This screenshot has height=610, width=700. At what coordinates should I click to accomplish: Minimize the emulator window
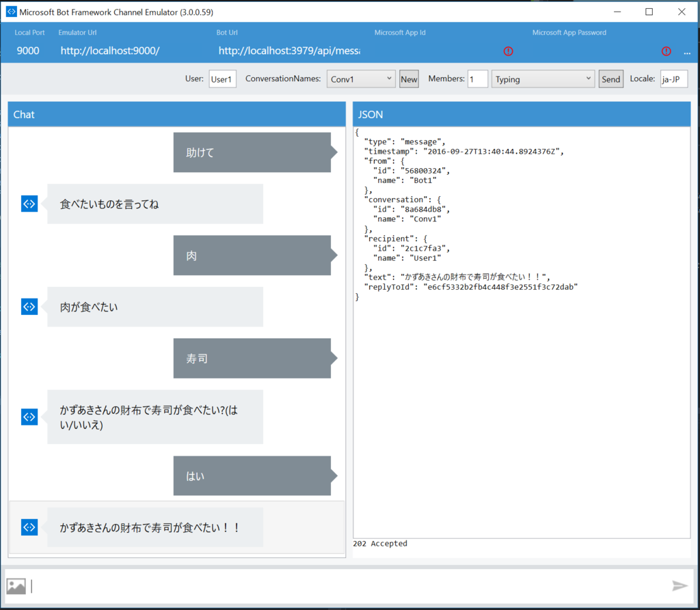617,12
